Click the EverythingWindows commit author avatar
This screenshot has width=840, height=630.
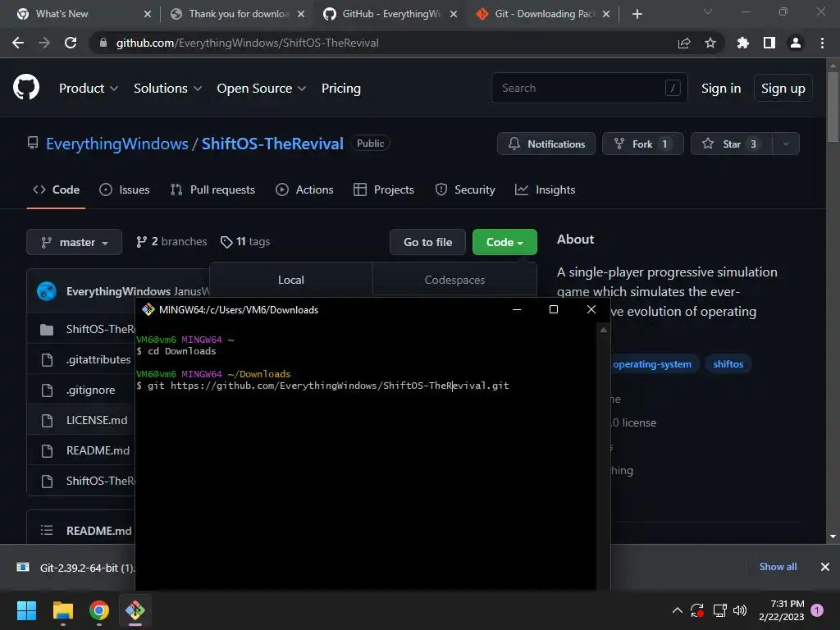pyautogui.click(x=47, y=291)
